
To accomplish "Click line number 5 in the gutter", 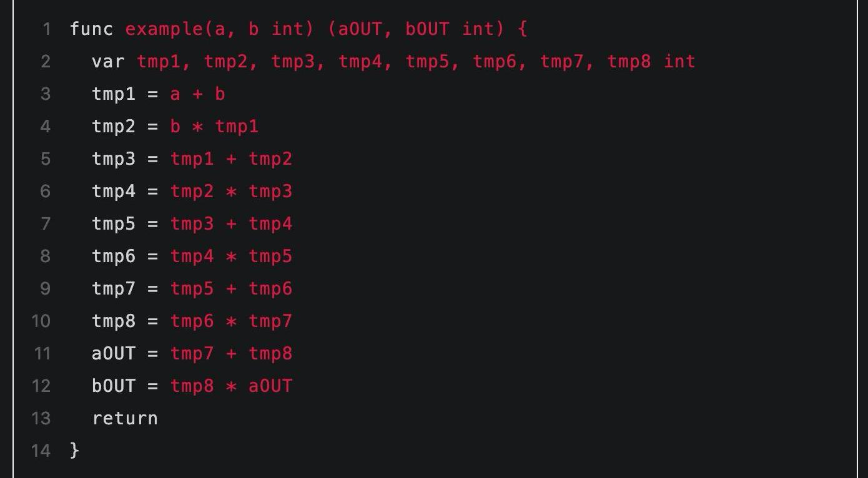I will pos(45,159).
